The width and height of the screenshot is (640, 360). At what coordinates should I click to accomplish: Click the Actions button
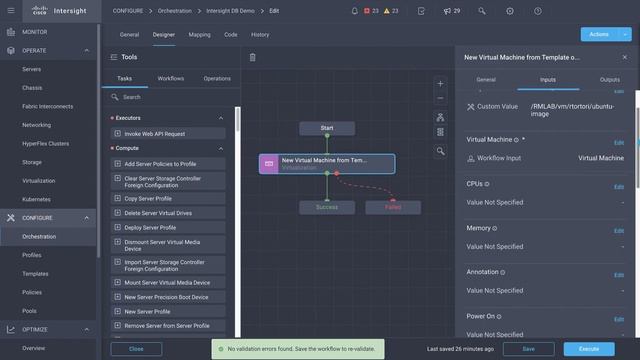coord(599,35)
